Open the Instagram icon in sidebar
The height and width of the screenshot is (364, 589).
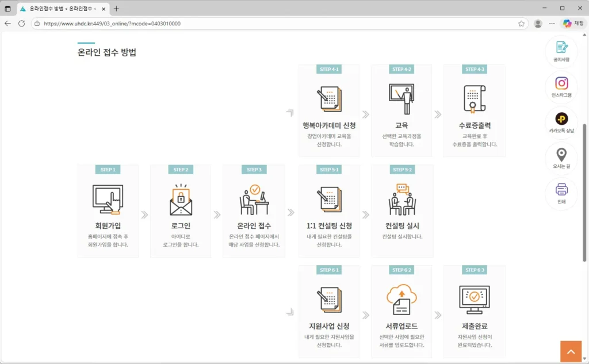click(x=561, y=84)
